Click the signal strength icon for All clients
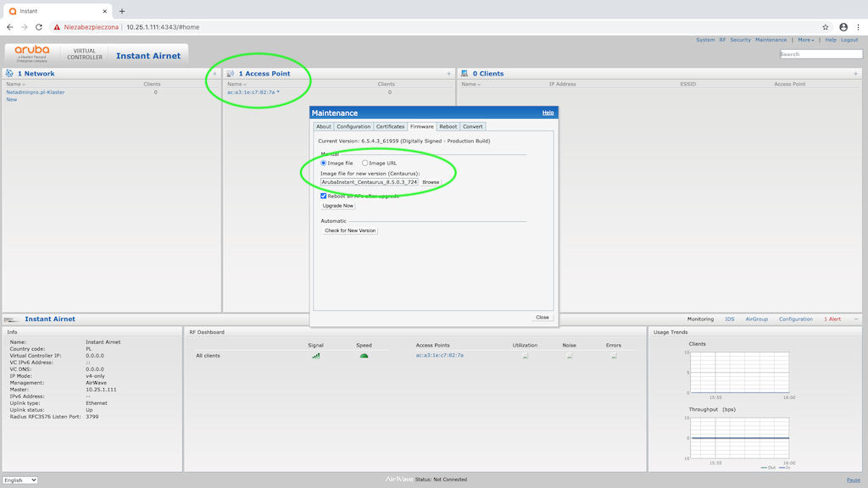Image resolution: width=868 pixels, height=488 pixels. tap(316, 356)
